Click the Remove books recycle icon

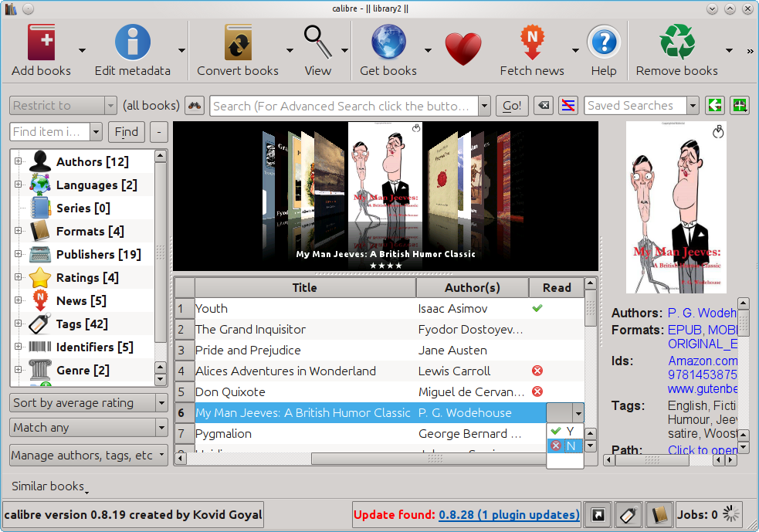pos(676,42)
